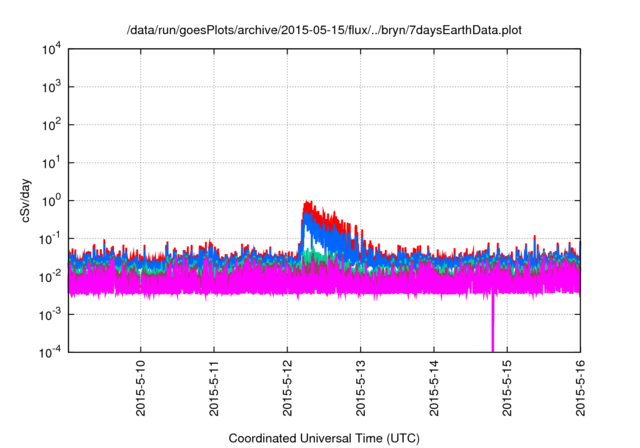This screenshot has width=640, height=448.
Task: Click the 10^-4 y-axis tick label
Action: coord(50,352)
